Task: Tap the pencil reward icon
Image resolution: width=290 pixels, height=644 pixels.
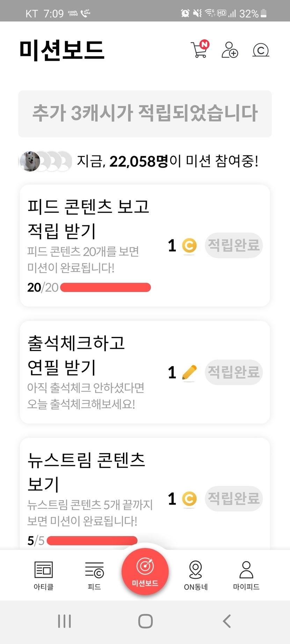Action: tap(189, 372)
